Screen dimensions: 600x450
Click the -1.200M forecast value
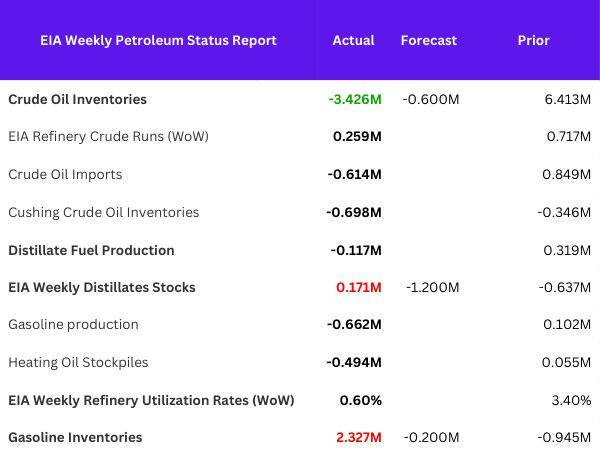click(x=432, y=287)
